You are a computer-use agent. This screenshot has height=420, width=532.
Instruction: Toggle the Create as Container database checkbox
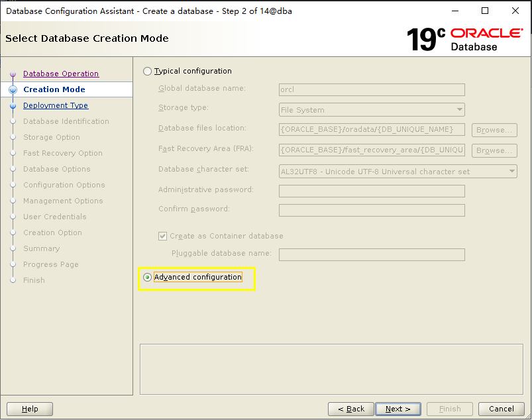pyautogui.click(x=162, y=236)
